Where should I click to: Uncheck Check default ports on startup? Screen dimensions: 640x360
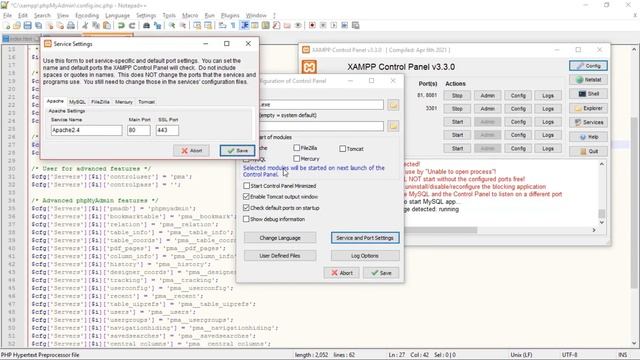pos(246,208)
